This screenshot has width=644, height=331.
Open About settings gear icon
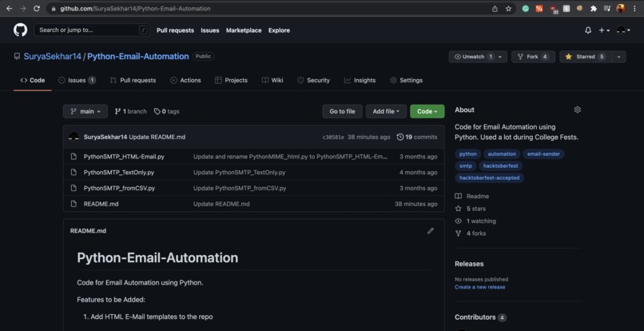point(578,110)
